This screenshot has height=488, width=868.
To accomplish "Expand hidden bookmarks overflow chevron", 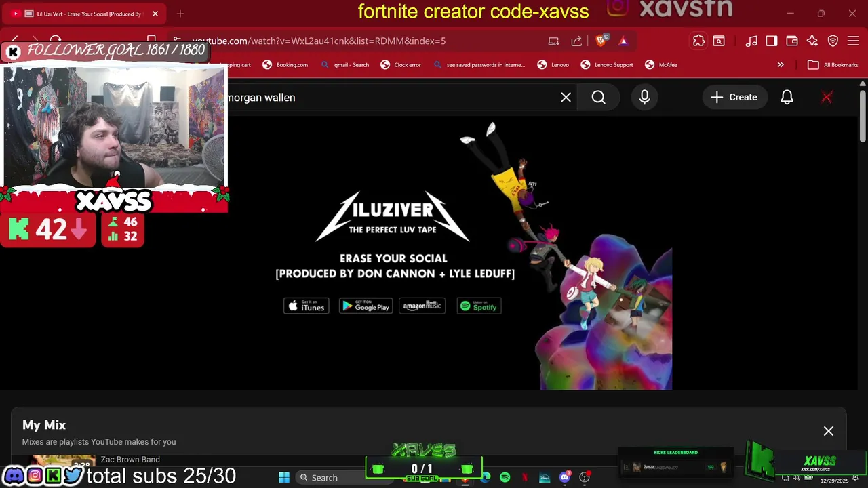I will 781,65.
